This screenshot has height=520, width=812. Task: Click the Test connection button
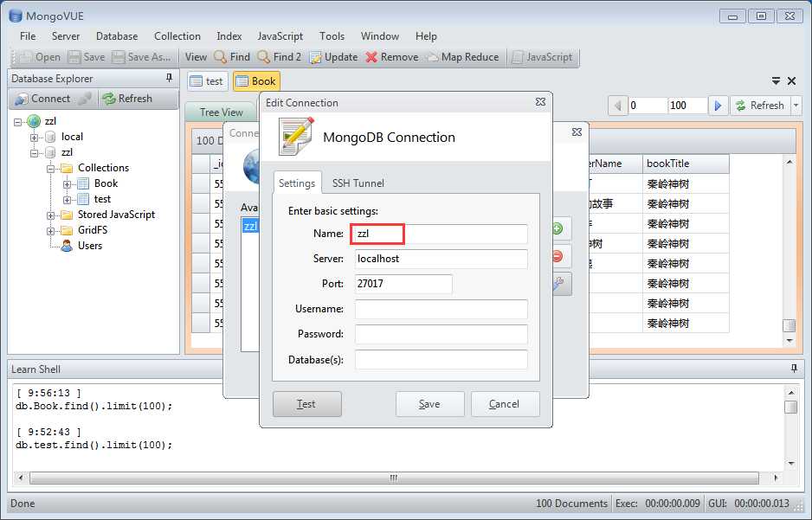(306, 404)
